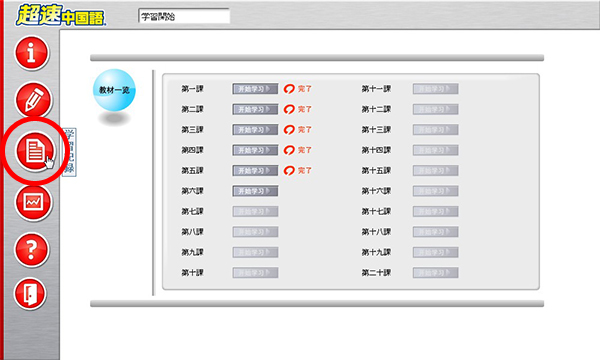Click the 超速中国語 logo
600x360 pixels.
pyautogui.click(x=60, y=16)
